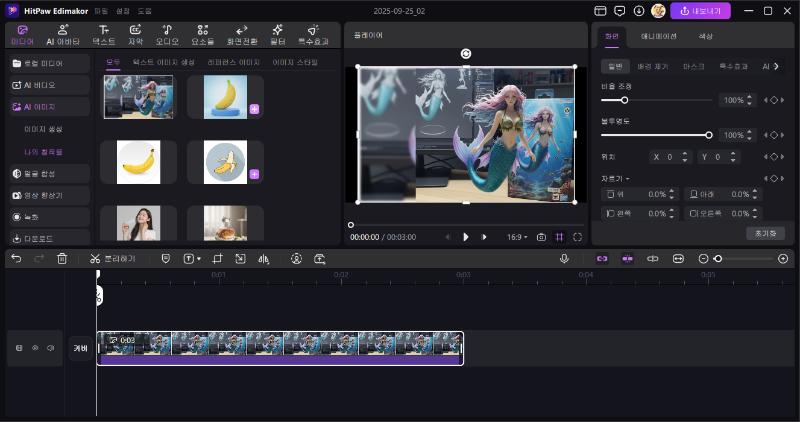This screenshot has height=422, width=800.
Task: Click the reset (초기화) button
Action: tap(765, 233)
